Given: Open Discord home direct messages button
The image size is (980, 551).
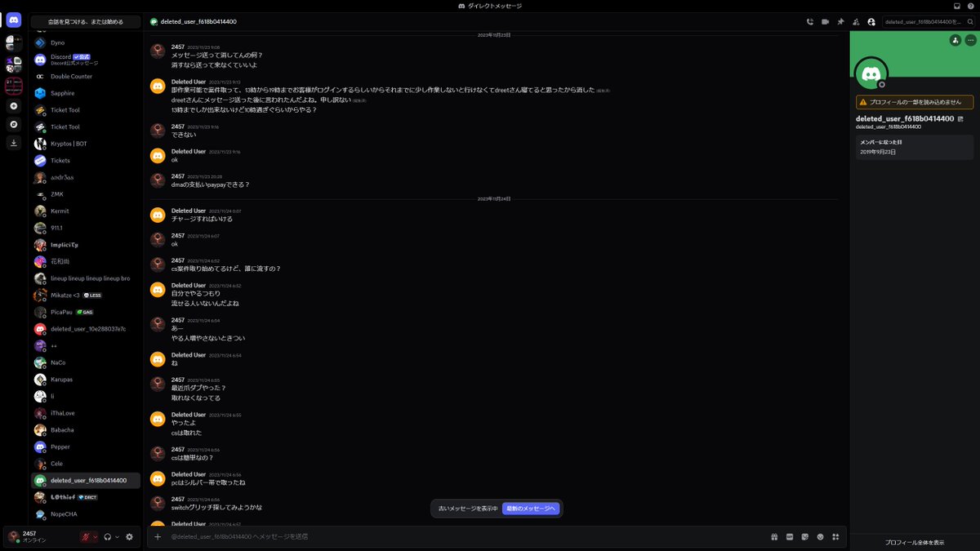Looking at the screenshot, I should pyautogui.click(x=13, y=20).
